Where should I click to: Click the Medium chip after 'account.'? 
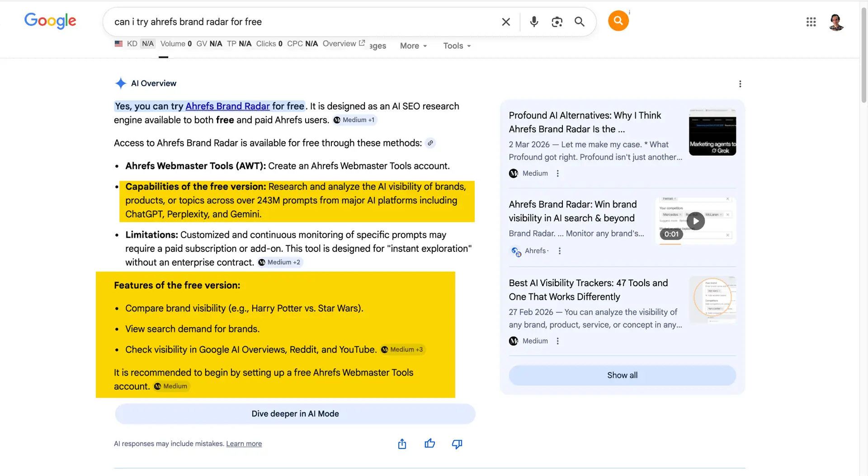171,386
